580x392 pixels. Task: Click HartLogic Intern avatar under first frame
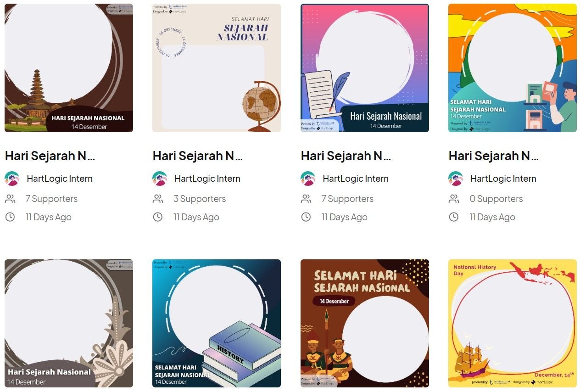(x=12, y=179)
